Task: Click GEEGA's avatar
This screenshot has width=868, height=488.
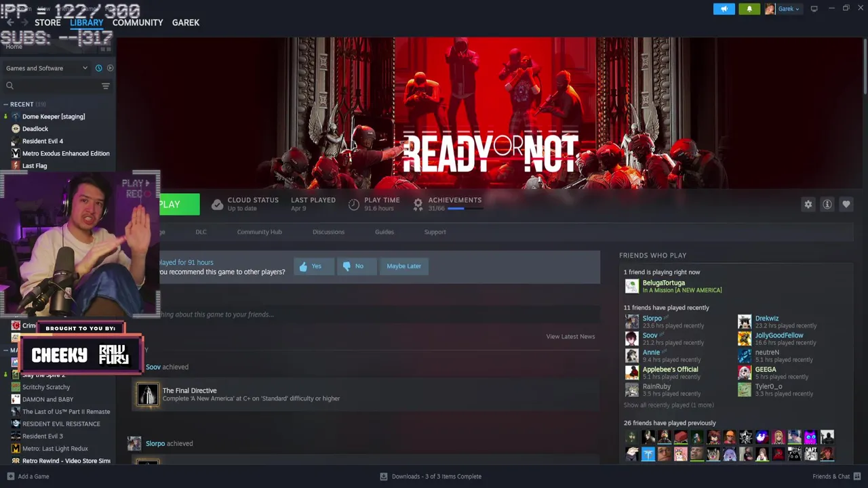Action: coord(745,372)
